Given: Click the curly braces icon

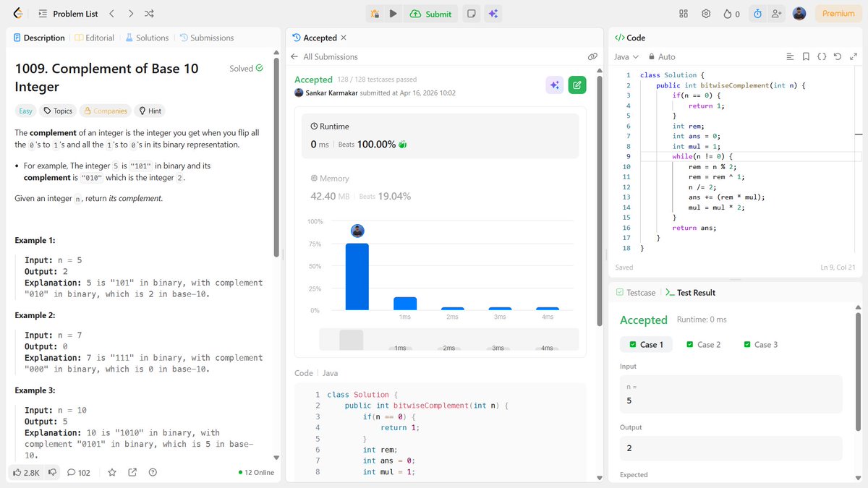Looking at the screenshot, I should pos(822,56).
